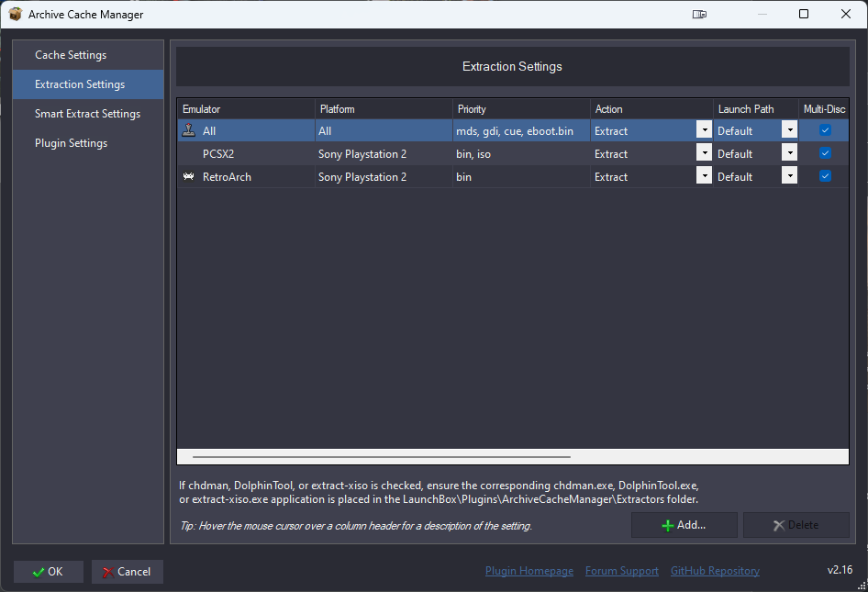Viewport: 868px width, 592px height.
Task: Open the Forum Support link
Action: (x=622, y=571)
